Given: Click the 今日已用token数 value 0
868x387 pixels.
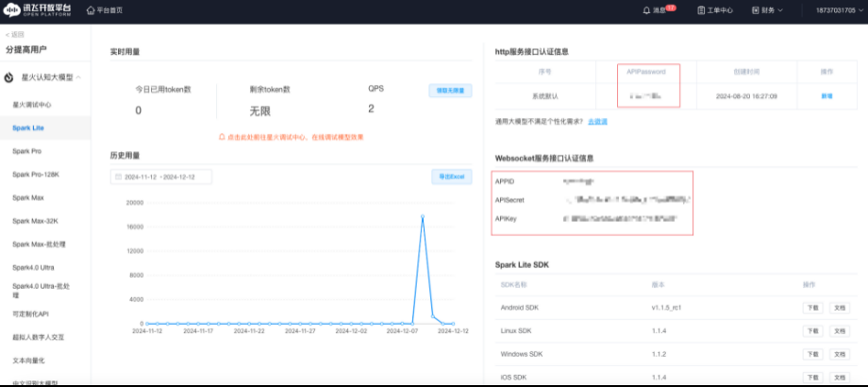Looking at the screenshot, I should pyautogui.click(x=139, y=110).
